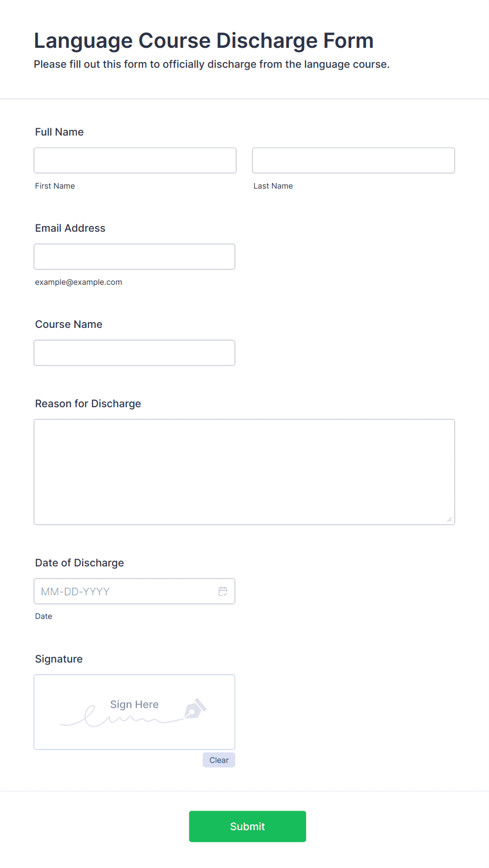Click the textarea resize handle corner
489x868 pixels.
pos(450,520)
